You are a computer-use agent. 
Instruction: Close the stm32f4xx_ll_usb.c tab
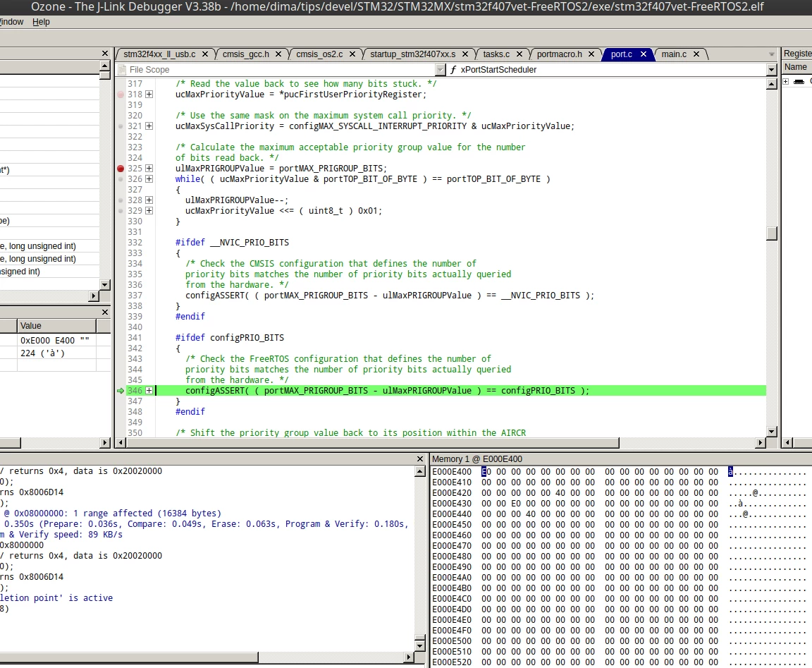205,54
